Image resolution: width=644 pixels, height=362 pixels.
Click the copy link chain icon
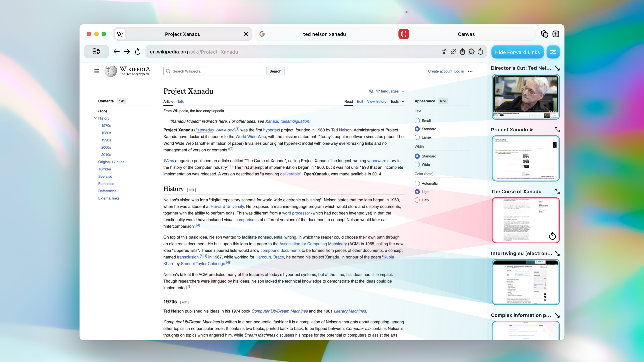453,52
